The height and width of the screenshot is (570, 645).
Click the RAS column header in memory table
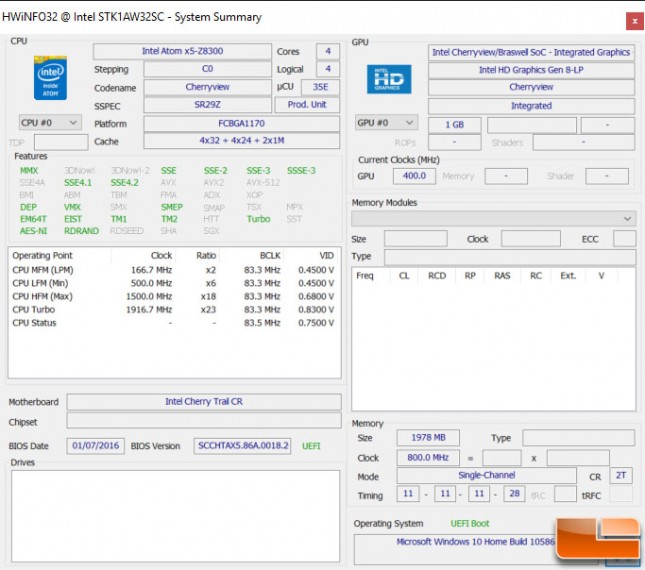click(x=502, y=276)
